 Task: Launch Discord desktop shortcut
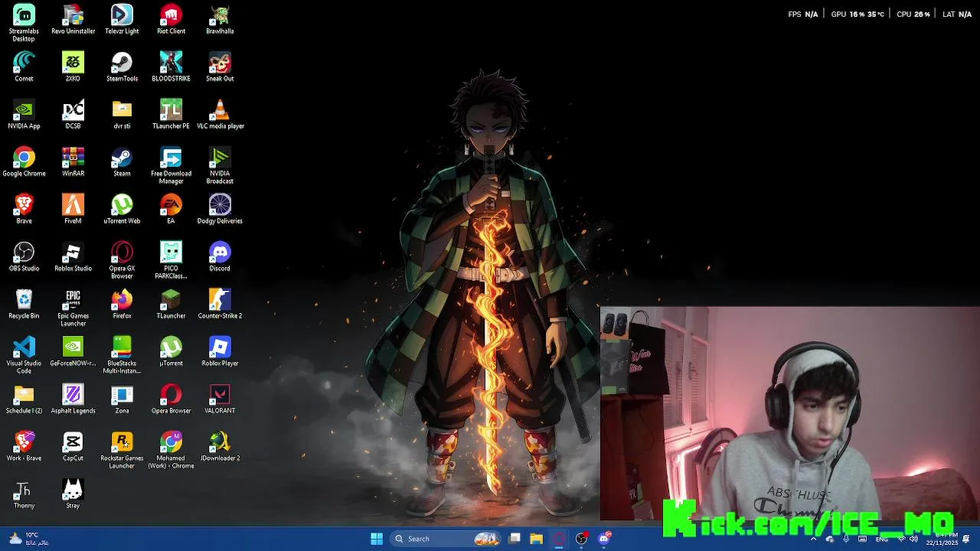(x=220, y=257)
